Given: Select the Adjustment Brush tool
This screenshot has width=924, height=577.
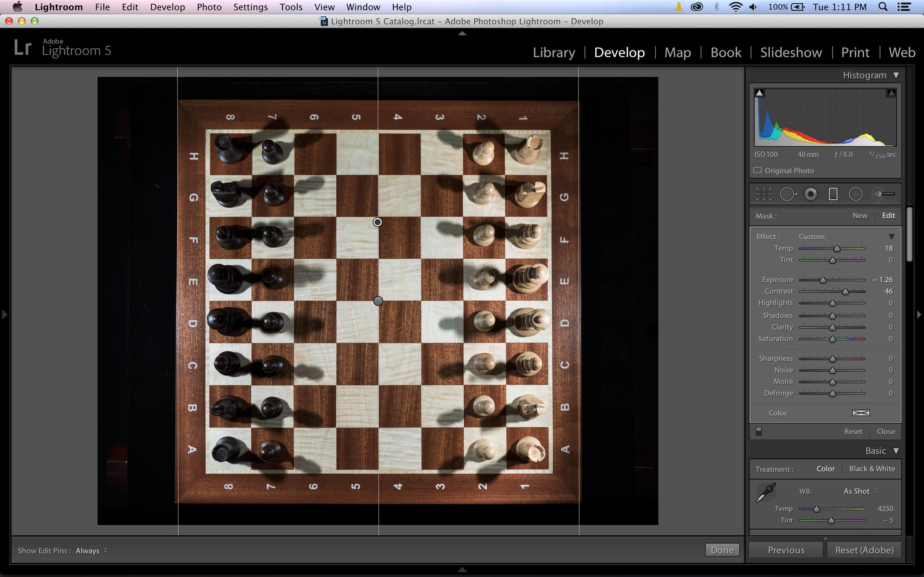Looking at the screenshot, I should pyautogui.click(x=884, y=194).
